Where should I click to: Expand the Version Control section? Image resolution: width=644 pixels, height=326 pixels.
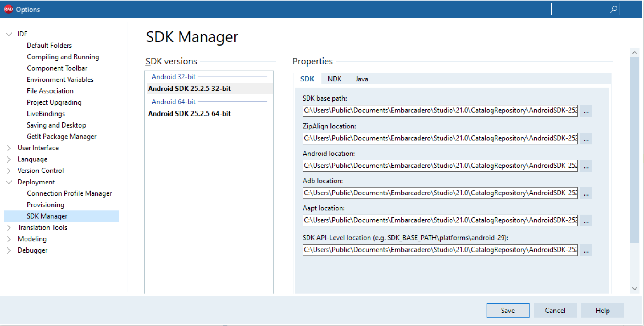click(x=9, y=171)
